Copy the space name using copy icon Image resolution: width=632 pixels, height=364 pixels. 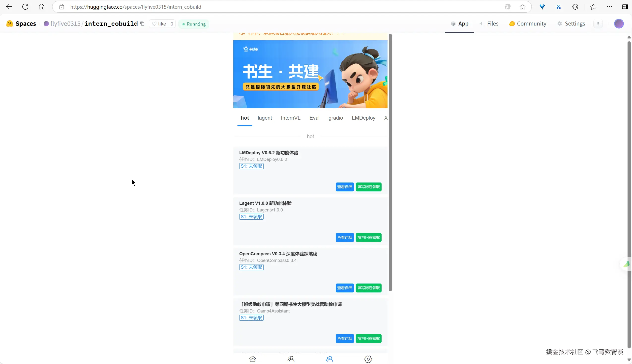(142, 24)
